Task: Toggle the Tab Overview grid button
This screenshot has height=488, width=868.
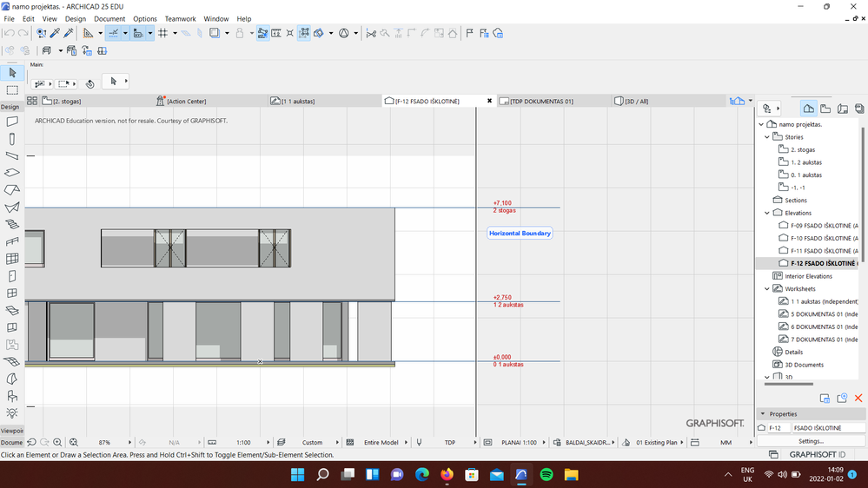Action: click(x=32, y=101)
